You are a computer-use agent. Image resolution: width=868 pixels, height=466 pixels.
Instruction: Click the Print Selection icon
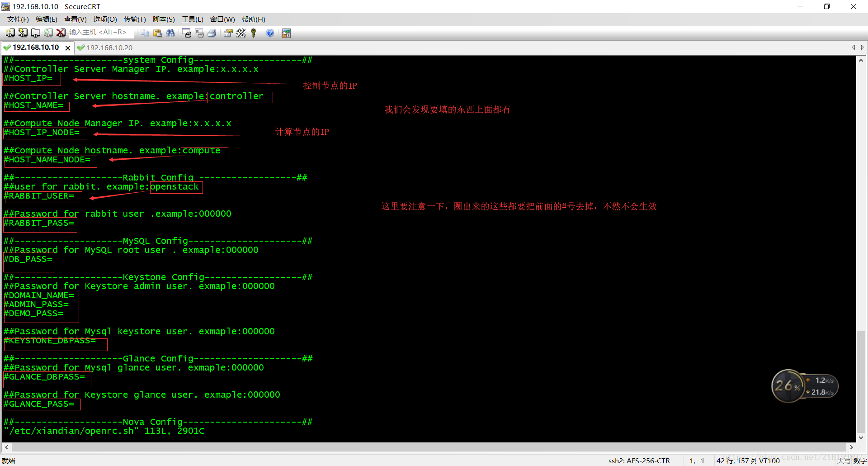point(199,33)
